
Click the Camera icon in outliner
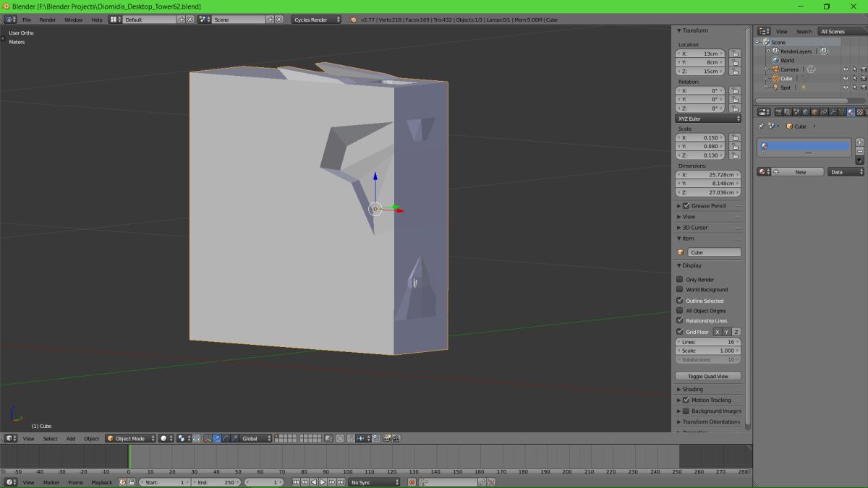click(775, 69)
